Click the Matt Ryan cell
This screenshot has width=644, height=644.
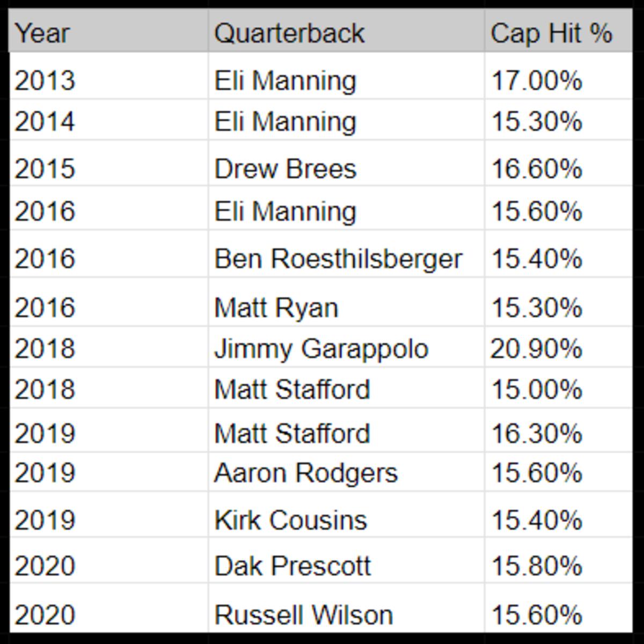click(346, 308)
